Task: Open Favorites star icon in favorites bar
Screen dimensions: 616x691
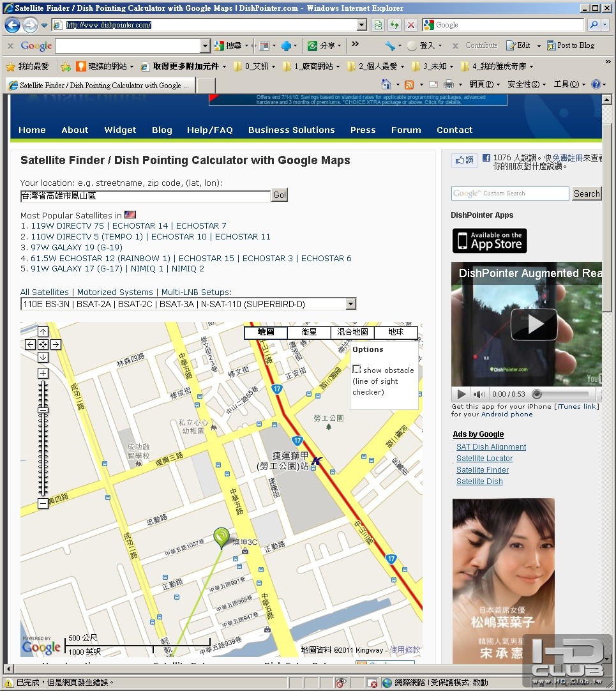Action: [x=11, y=66]
